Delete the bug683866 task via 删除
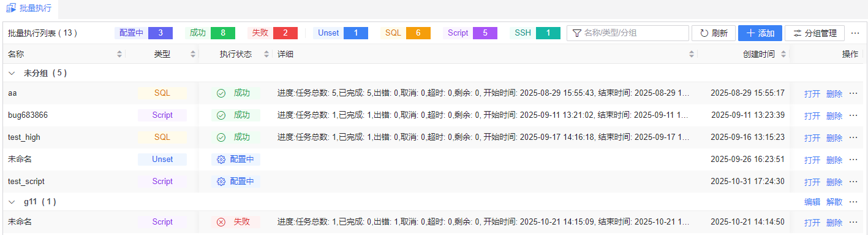 click(x=834, y=116)
